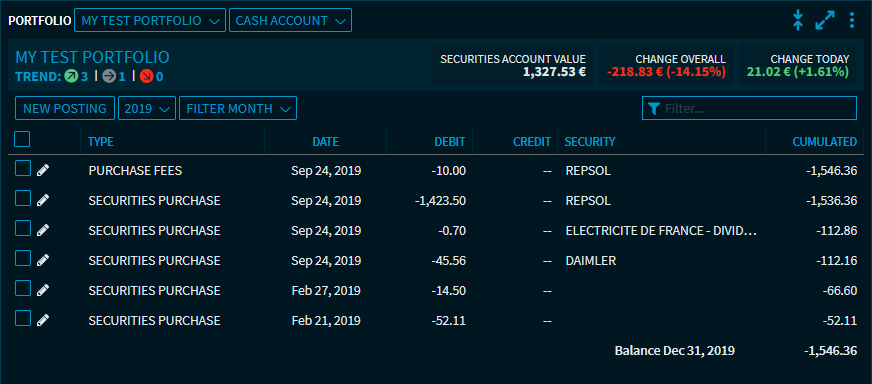The image size is (872, 384).
Task: Click the NEW POSTING button
Action: point(65,109)
